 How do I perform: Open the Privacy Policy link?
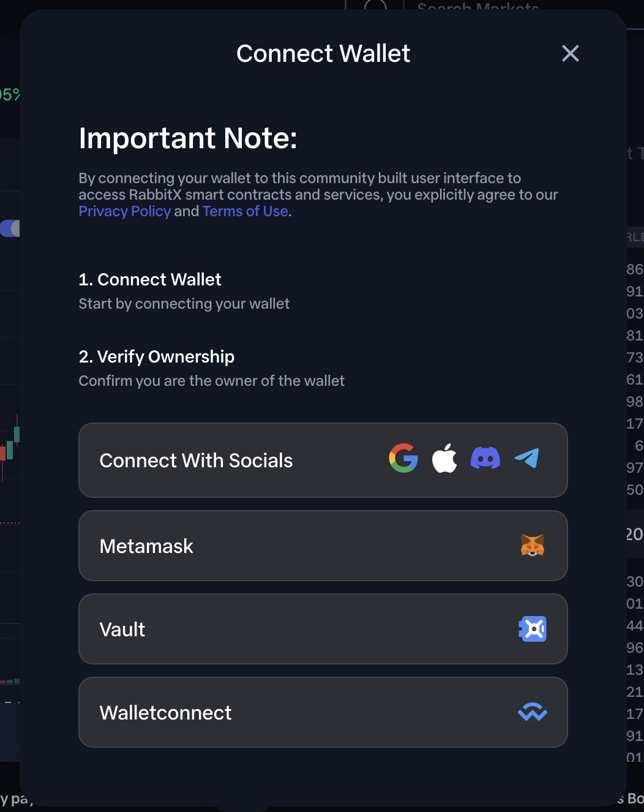click(x=124, y=211)
